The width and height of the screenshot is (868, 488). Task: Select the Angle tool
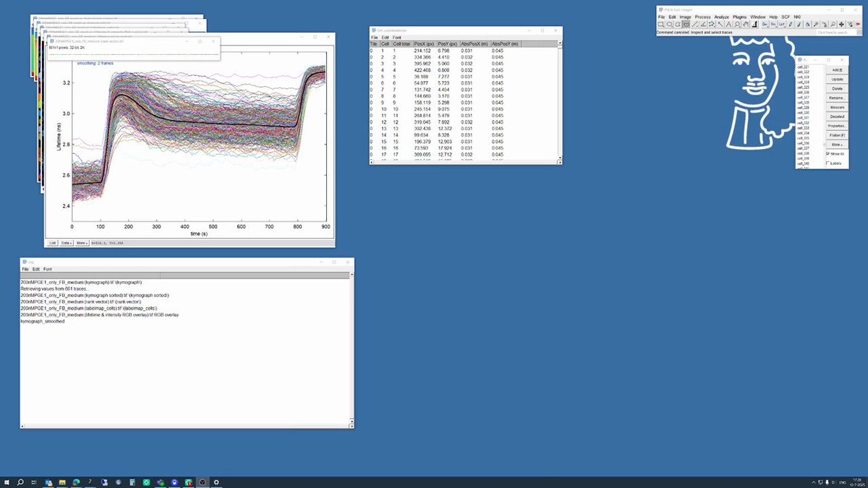pos(703,24)
